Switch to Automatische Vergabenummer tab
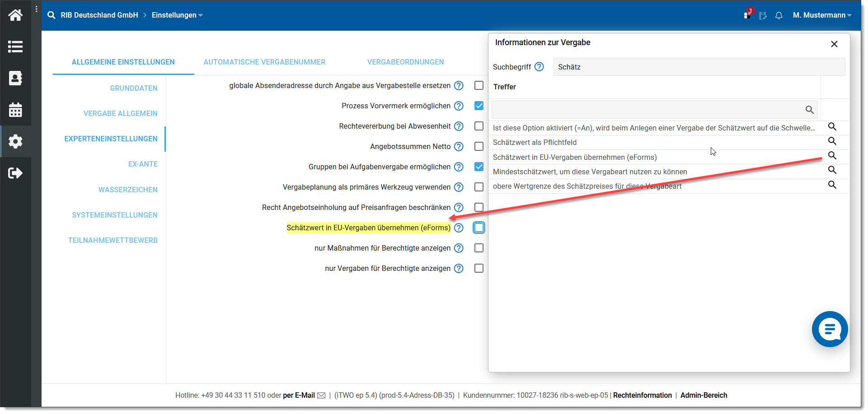This screenshot has height=414, width=868. 264,62
